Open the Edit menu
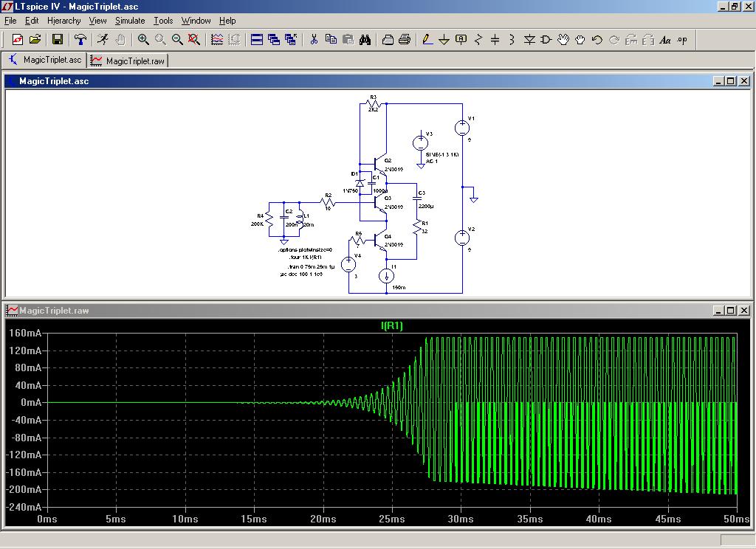Image resolution: width=756 pixels, height=549 pixels. 32,21
